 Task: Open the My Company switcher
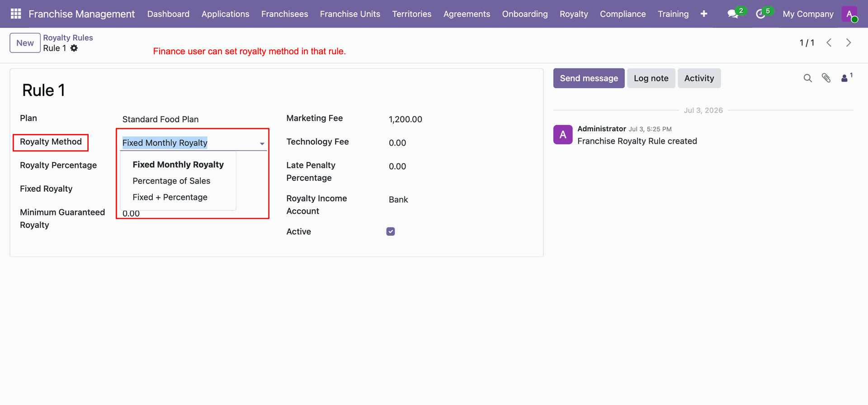coord(808,14)
